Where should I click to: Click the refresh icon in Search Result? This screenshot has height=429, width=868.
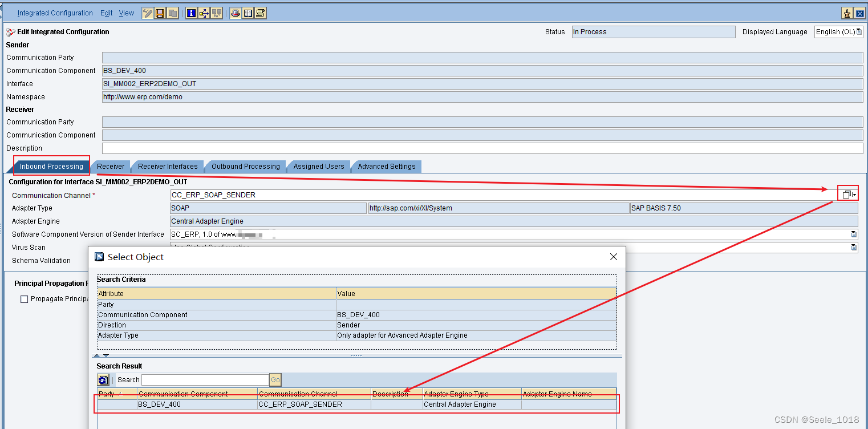click(x=103, y=380)
